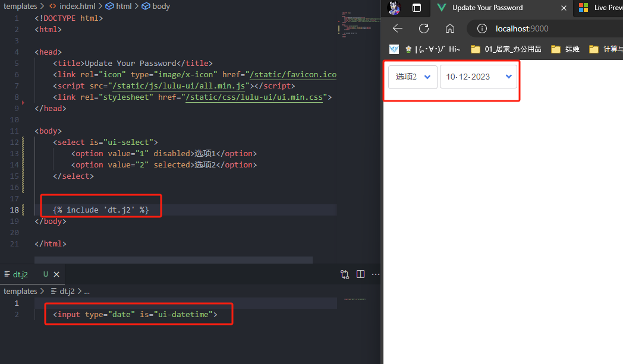Click the first bookmark icon before Hi~
Screen dimensions: 623x364
point(394,49)
